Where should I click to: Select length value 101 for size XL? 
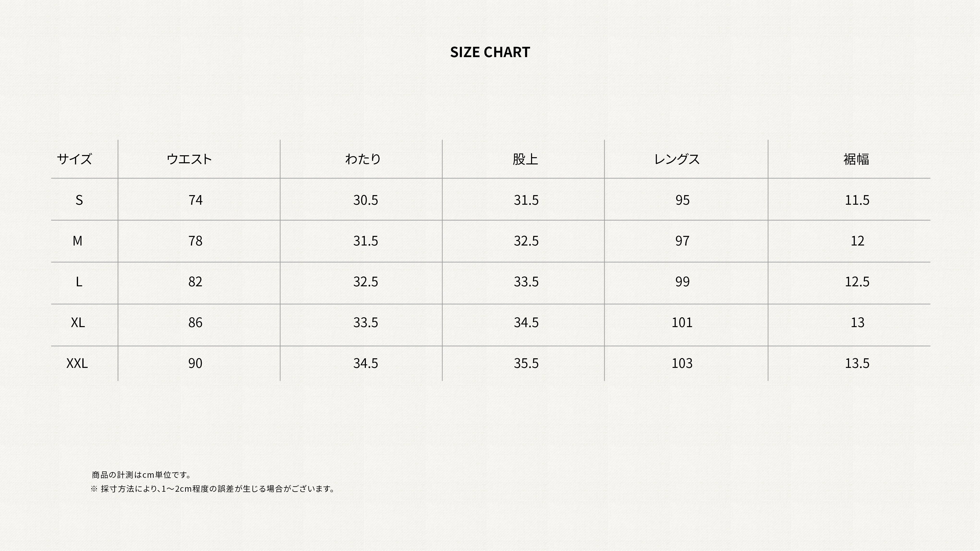coord(682,323)
